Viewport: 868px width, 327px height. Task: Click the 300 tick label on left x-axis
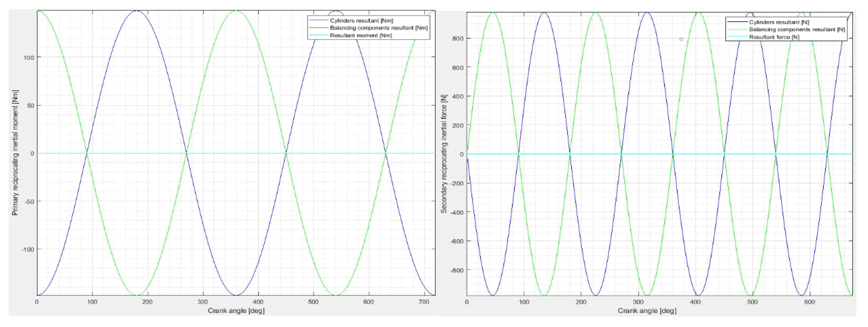(203, 302)
